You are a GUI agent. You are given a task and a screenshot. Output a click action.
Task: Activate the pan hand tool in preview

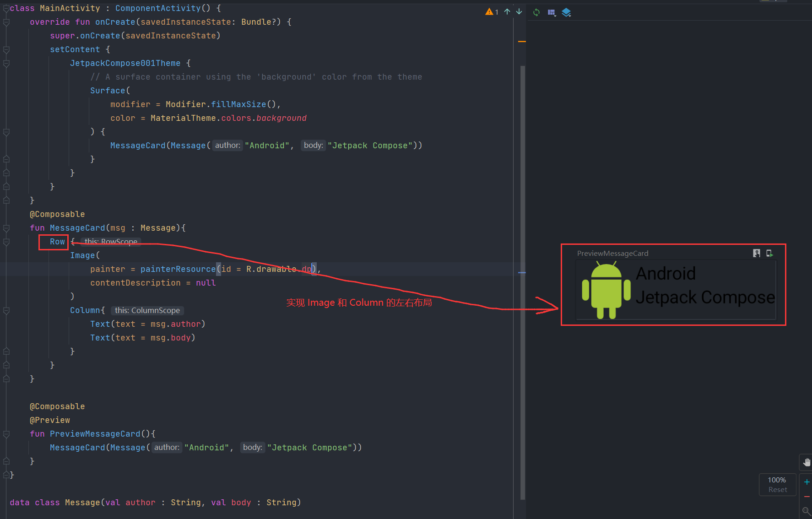[806, 462]
